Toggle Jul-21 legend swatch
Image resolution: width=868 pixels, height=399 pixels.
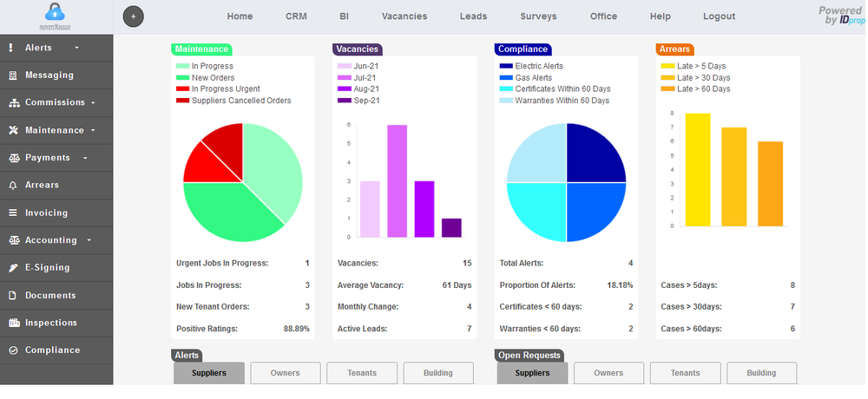tap(345, 77)
